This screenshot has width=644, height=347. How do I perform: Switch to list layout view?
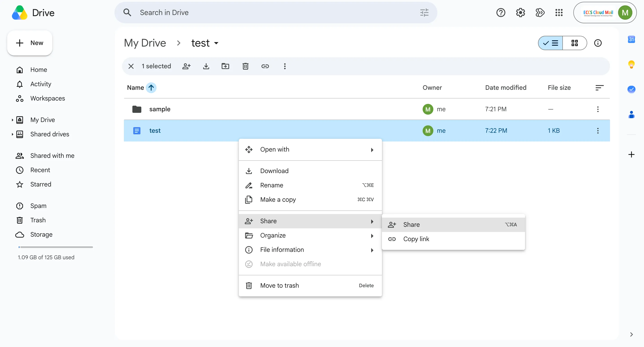click(x=551, y=43)
